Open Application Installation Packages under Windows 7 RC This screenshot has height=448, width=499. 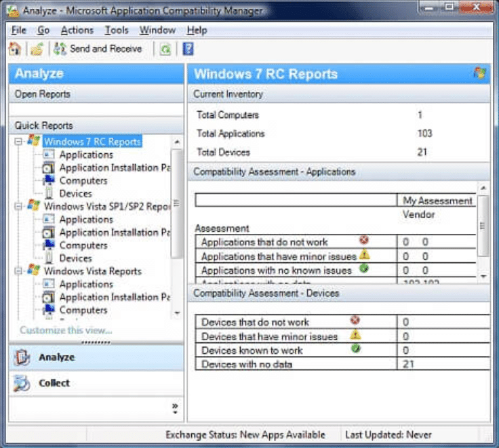pyautogui.click(x=115, y=167)
